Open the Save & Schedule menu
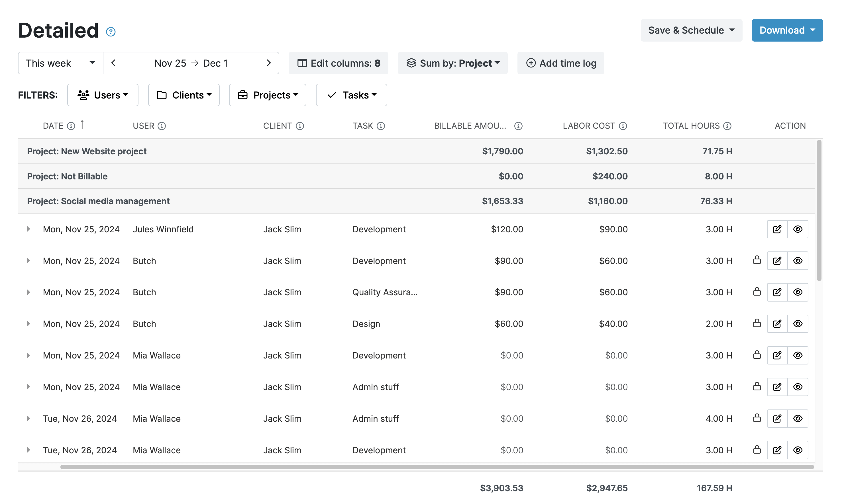Screen dimensions: 844x504 691,30
